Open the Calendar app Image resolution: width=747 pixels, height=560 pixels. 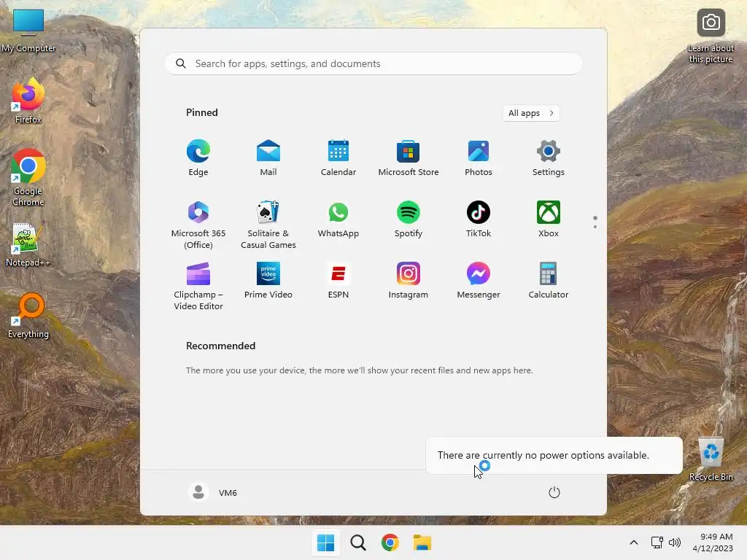point(338,158)
